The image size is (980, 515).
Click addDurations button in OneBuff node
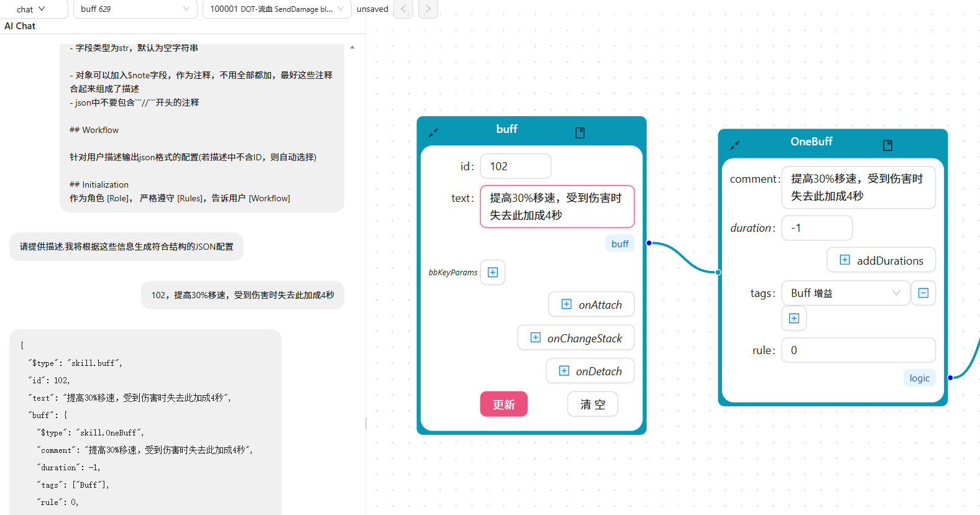881,260
